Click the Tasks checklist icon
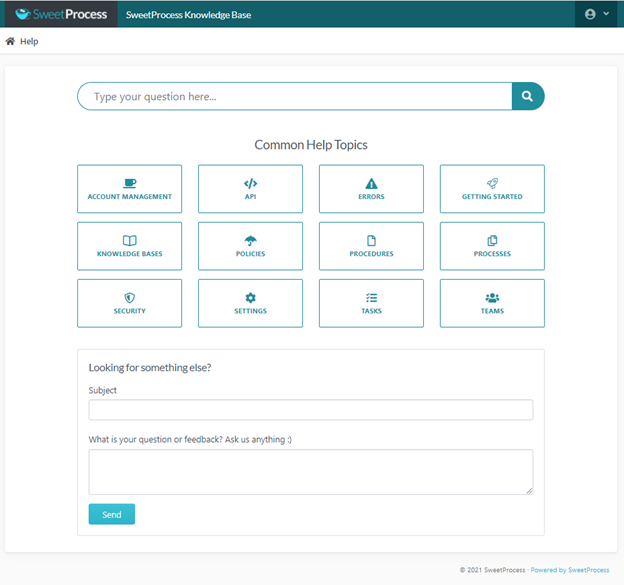Screen dimensions: 624x585 371,298
